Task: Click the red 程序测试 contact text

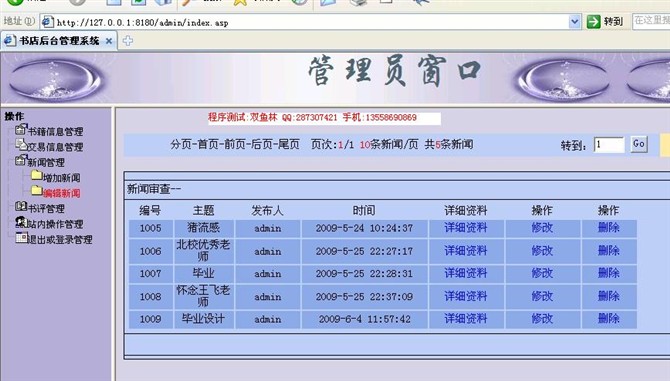Action: pos(312,117)
